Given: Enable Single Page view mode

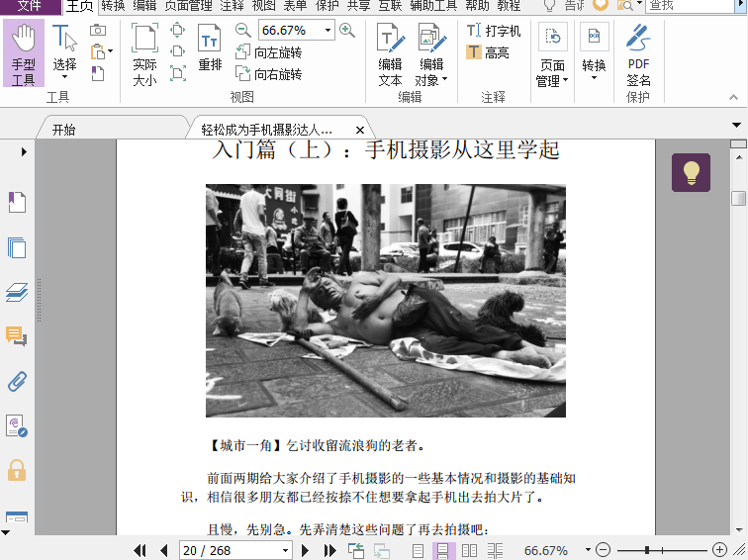Looking at the screenshot, I should click(x=418, y=551).
